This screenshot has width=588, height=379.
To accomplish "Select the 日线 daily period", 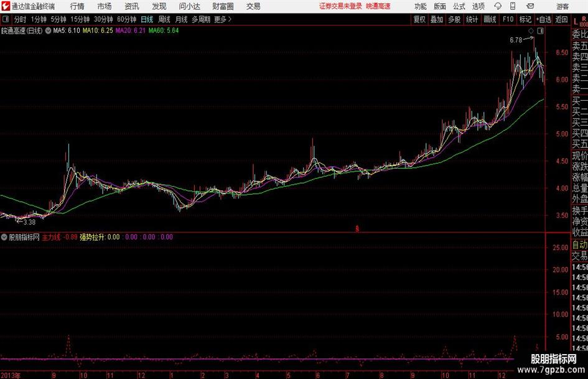I will (x=147, y=19).
